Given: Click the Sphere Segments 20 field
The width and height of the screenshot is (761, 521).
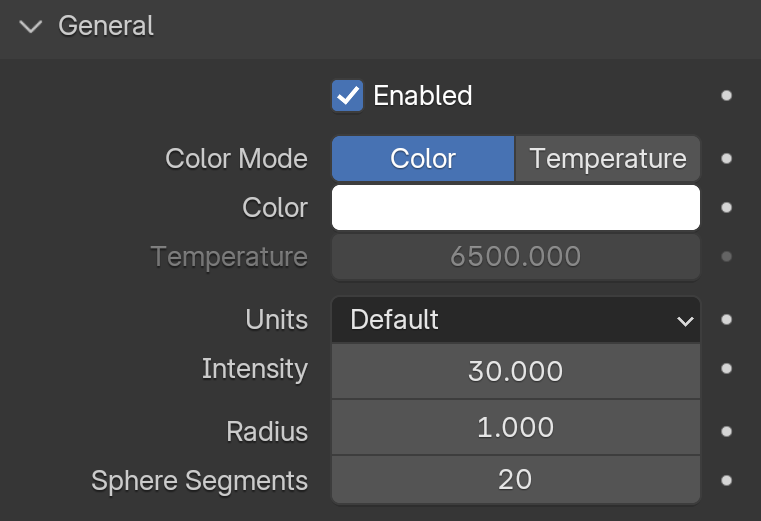Looking at the screenshot, I should [x=516, y=480].
